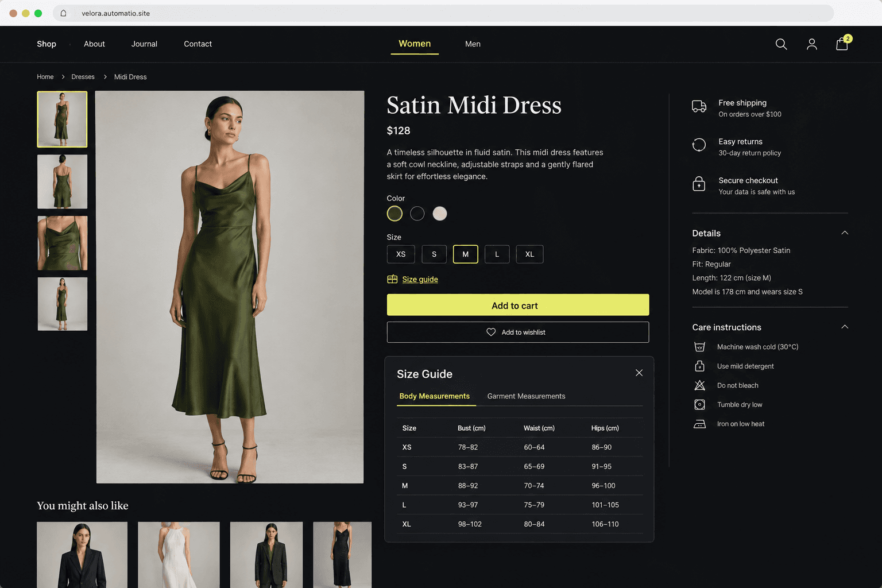Click the Tumble dry low icon
Screen dimensions: 882x588
click(x=699, y=405)
